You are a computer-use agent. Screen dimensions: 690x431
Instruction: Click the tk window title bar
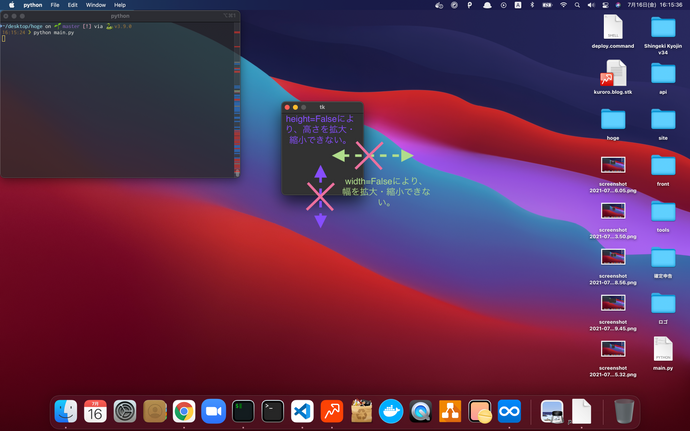tap(322, 107)
